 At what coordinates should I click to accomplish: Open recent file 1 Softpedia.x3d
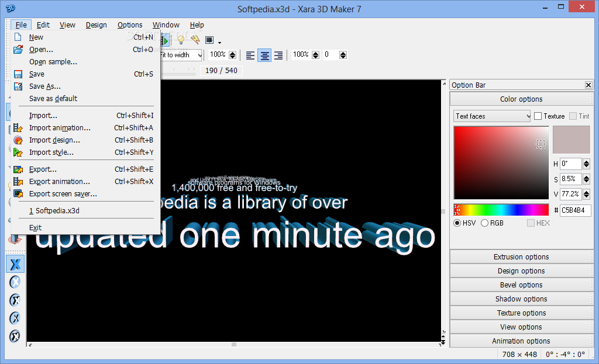click(x=83, y=210)
